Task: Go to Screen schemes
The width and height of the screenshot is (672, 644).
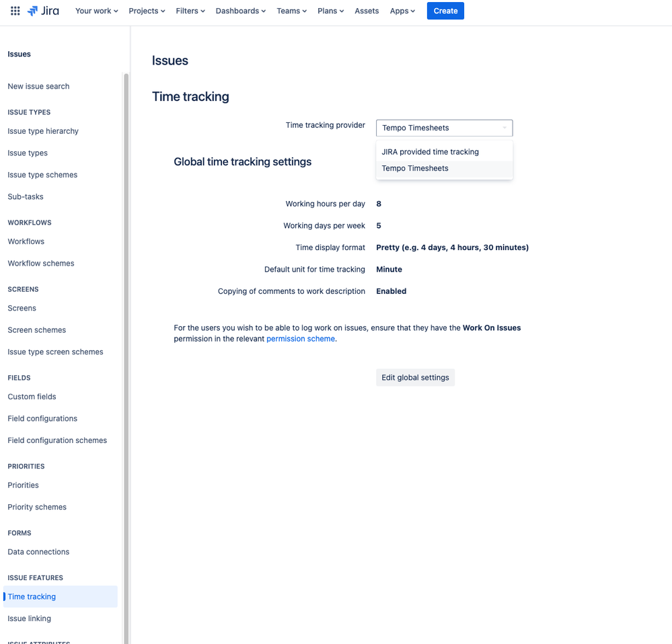Action: pos(37,330)
